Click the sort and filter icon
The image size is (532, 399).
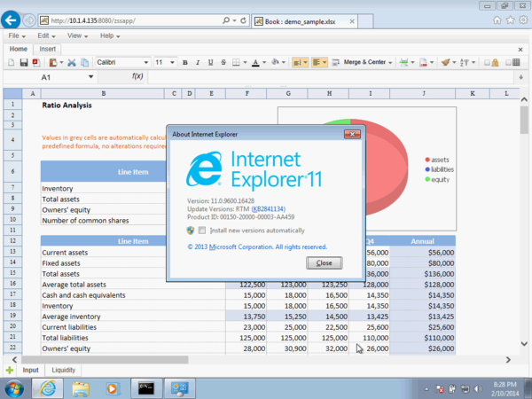(x=464, y=62)
